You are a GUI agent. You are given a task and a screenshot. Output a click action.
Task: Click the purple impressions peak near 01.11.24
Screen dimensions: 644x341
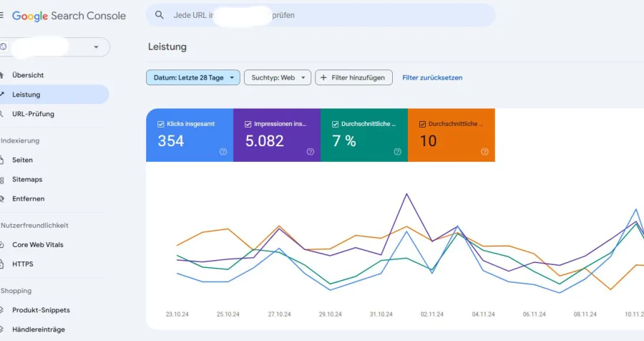(406, 193)
